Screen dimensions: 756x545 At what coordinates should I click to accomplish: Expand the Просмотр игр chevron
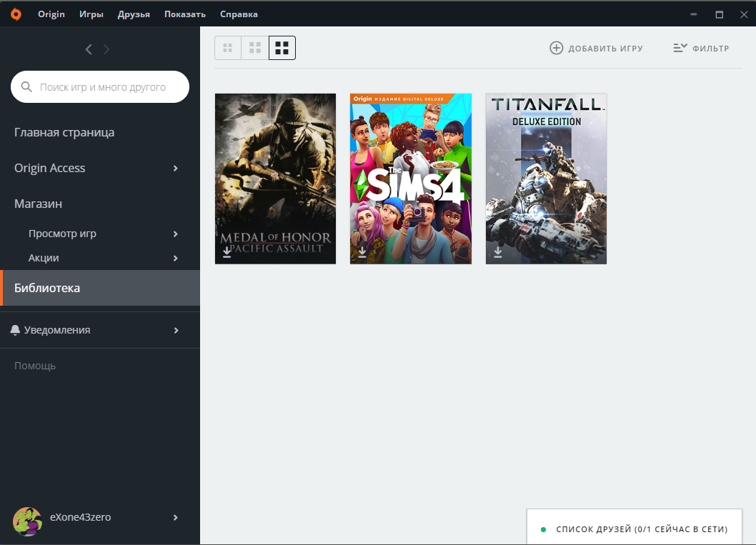pyautogui.click(x=176, y=234)
